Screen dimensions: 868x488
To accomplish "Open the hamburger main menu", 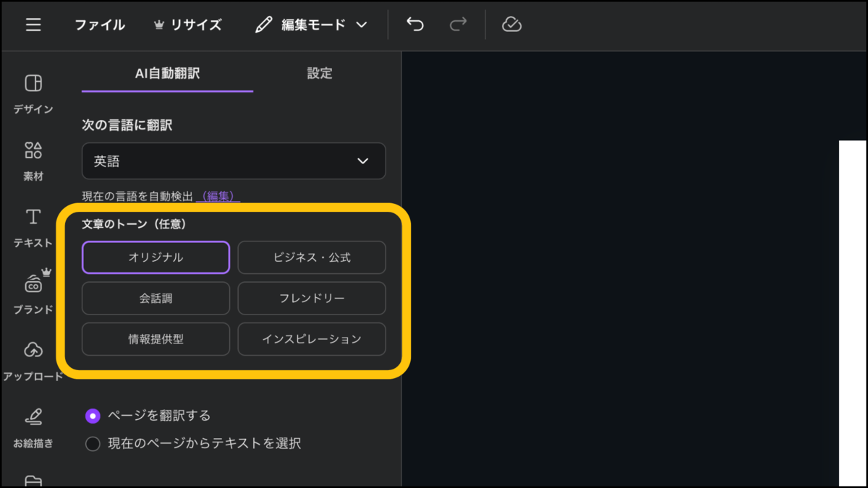I will pos(33,25).
